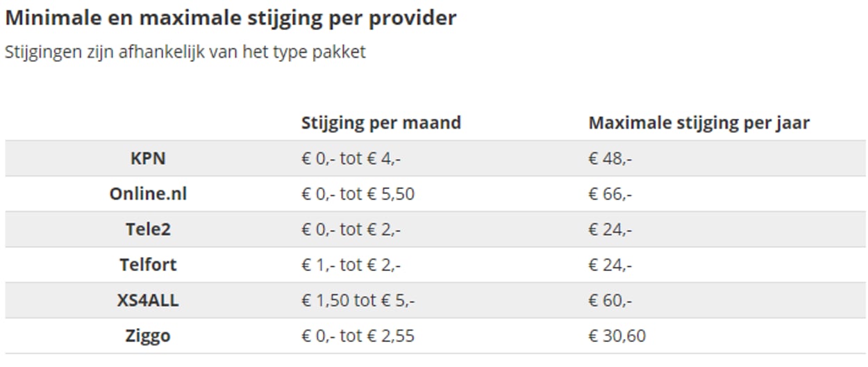Select Ziggo's '€ 0,- tot € 2,55' cell

[358, 336]
